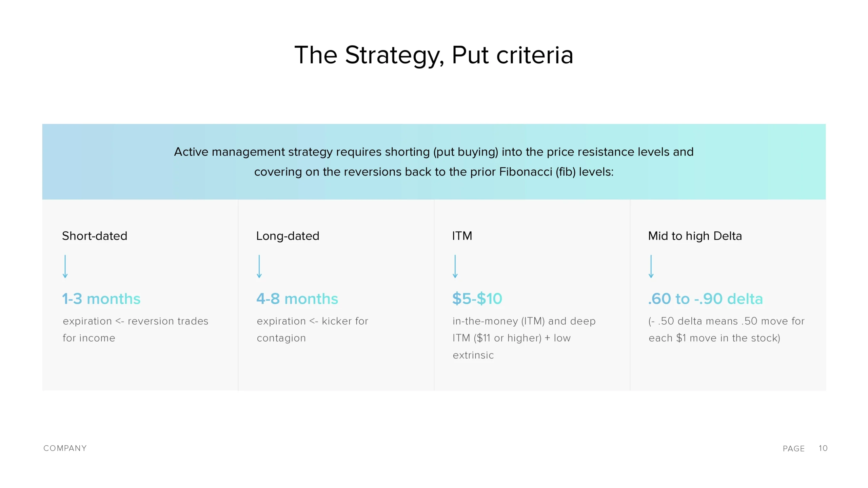
Task: Click the Long-dated heading
Action: pos(288,236)
